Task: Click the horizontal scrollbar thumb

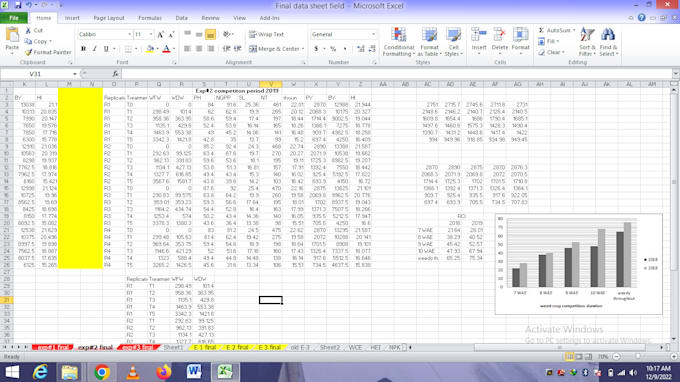Action: click(559, 347)
